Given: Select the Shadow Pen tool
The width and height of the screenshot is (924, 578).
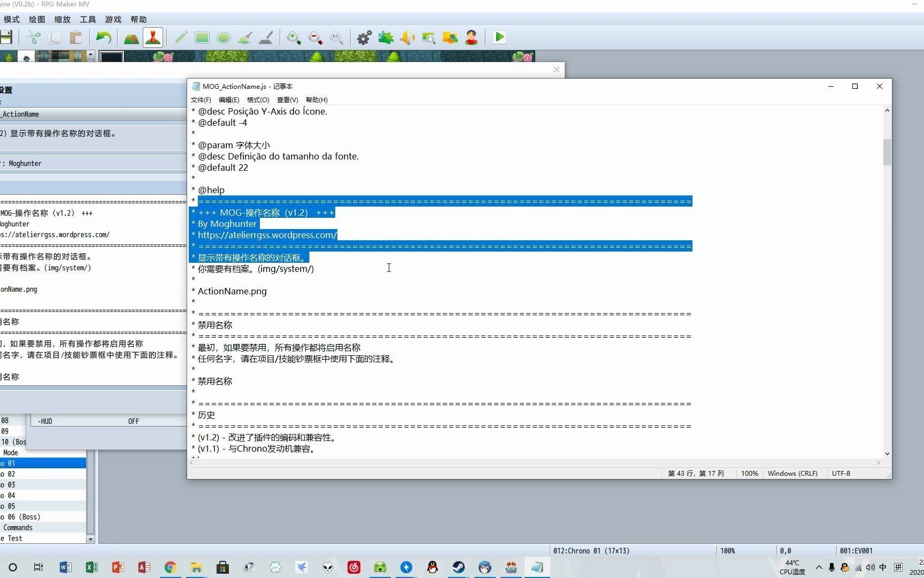Looking at the screenshot, I should coord(266,37).
